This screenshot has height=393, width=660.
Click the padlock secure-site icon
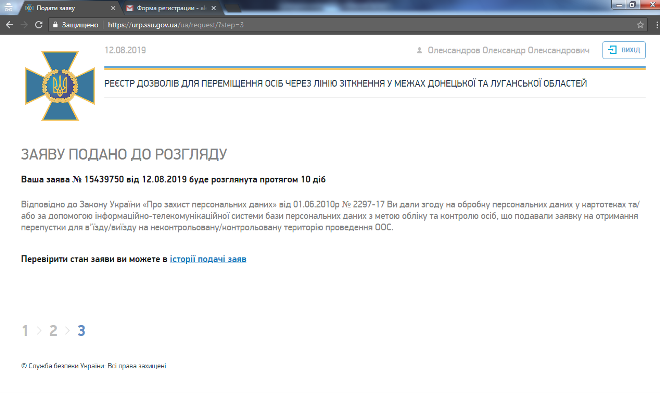(x=55, y=25)
